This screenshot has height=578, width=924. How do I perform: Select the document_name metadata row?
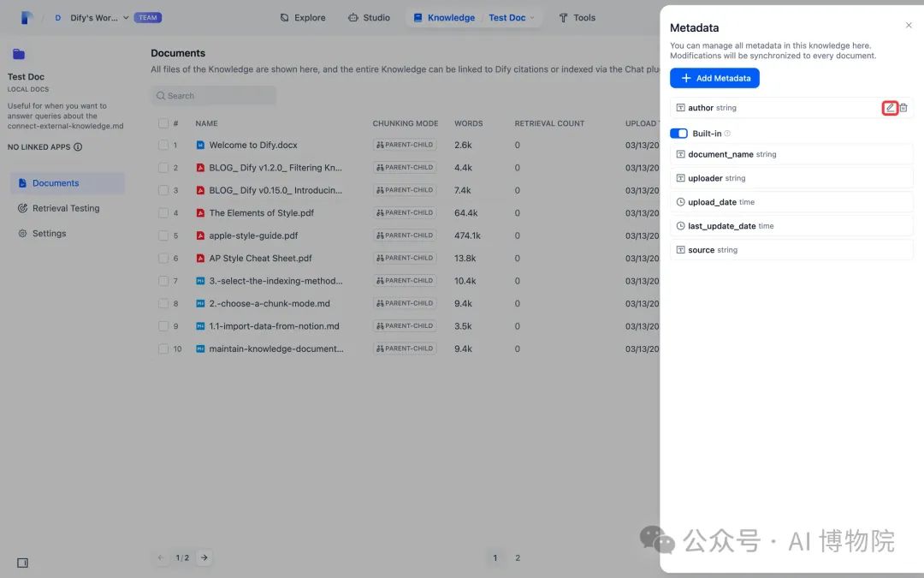point(791,154)
